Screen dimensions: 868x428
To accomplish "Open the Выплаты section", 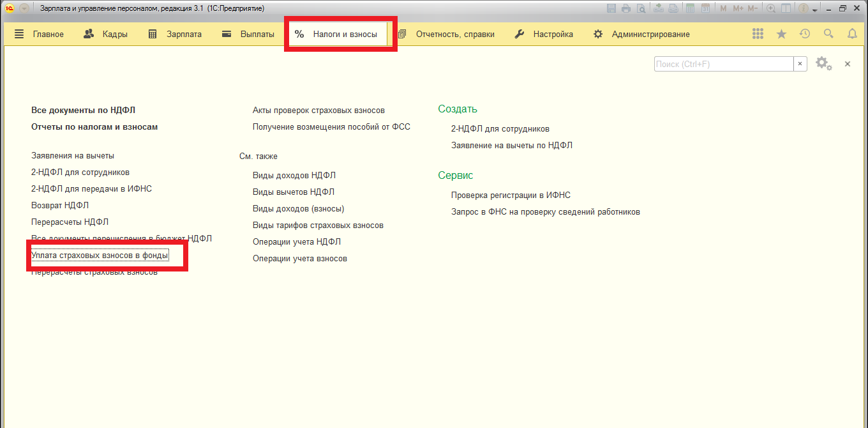I will [x=248, y=34].
